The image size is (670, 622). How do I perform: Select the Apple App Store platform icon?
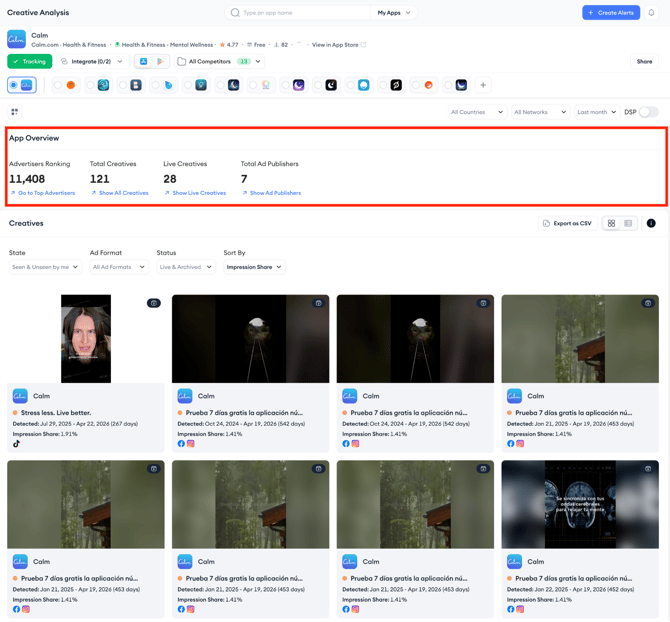[144, 62]
